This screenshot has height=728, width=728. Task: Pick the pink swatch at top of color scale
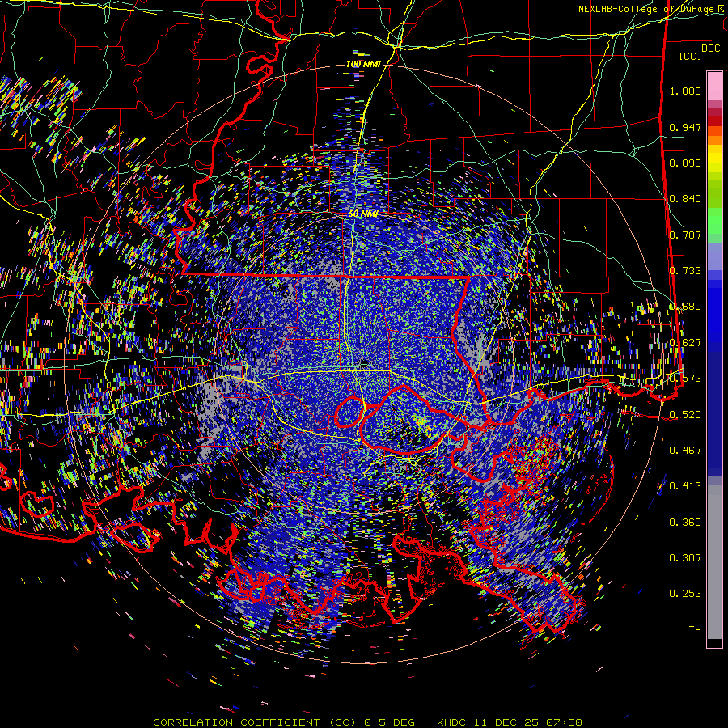[714, 86]
